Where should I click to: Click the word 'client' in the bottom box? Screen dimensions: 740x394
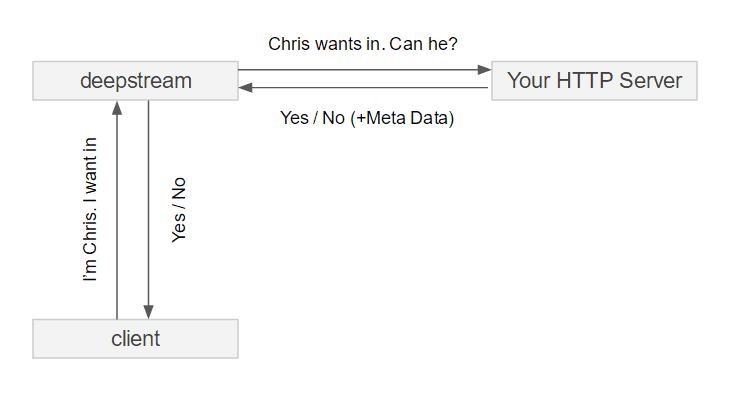pos(135,338)
